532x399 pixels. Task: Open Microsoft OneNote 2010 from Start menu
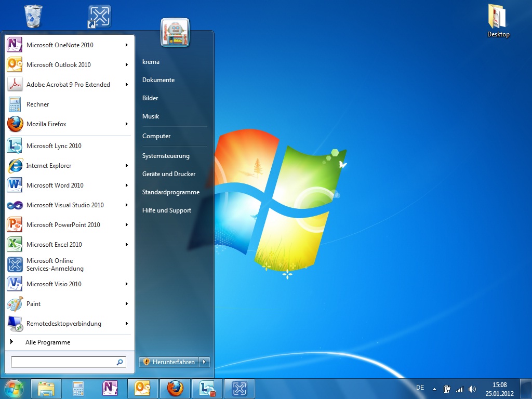(x=60, y=45)
